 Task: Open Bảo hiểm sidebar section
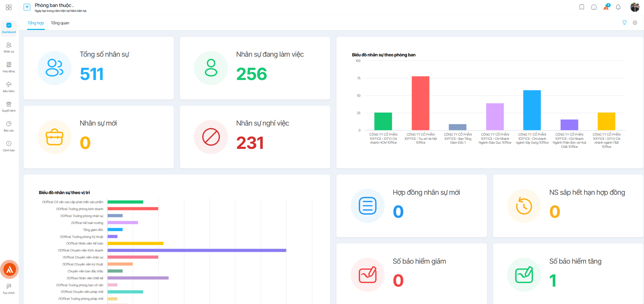9,87
